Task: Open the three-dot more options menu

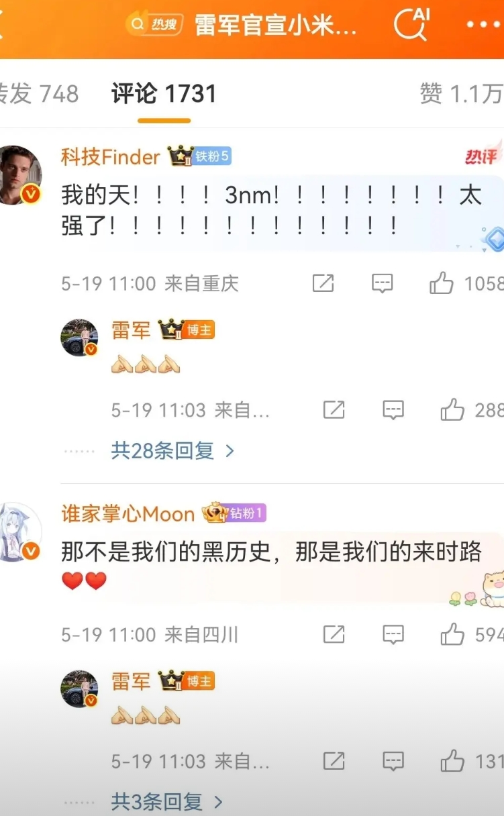Action: (x=485, y=25)
